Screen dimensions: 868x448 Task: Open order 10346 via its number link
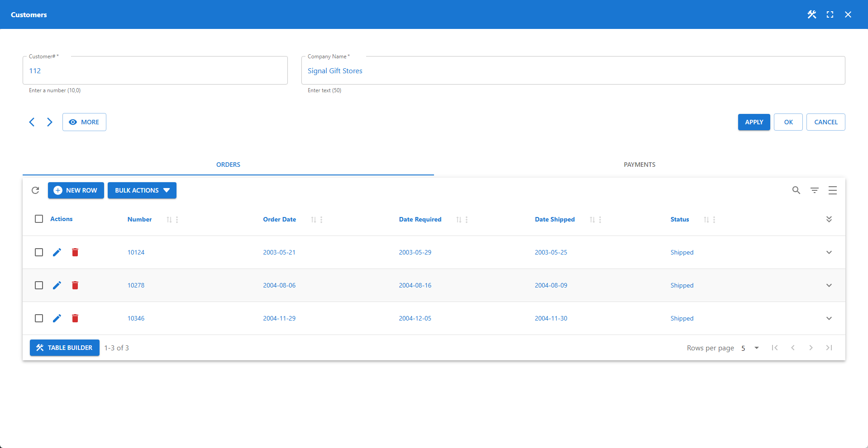pos(136,318)
